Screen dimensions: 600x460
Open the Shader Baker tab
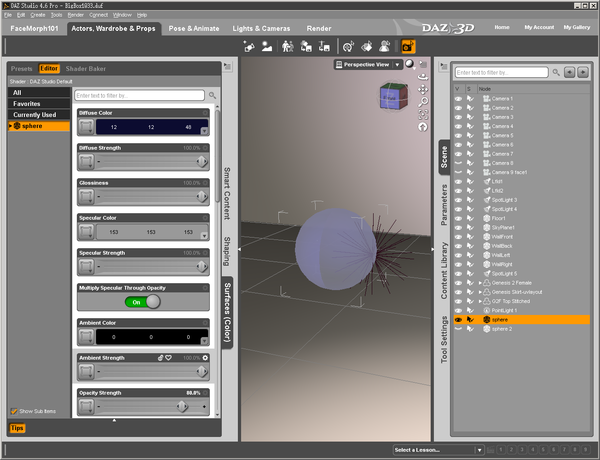click(x=86, y=69)
